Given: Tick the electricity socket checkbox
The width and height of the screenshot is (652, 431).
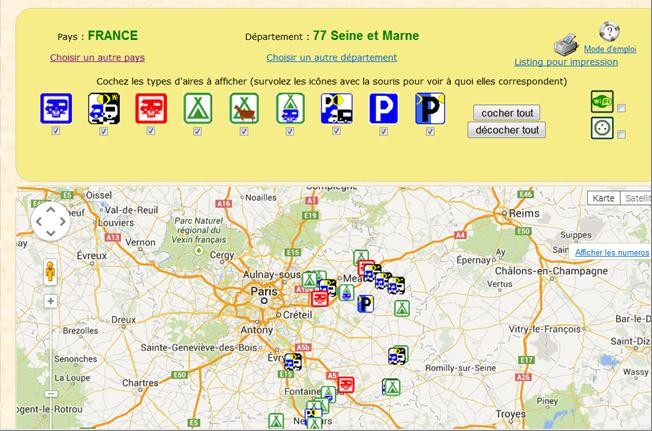Looking at the screenshot, I should pyautogui.click(x=622, y=134).
